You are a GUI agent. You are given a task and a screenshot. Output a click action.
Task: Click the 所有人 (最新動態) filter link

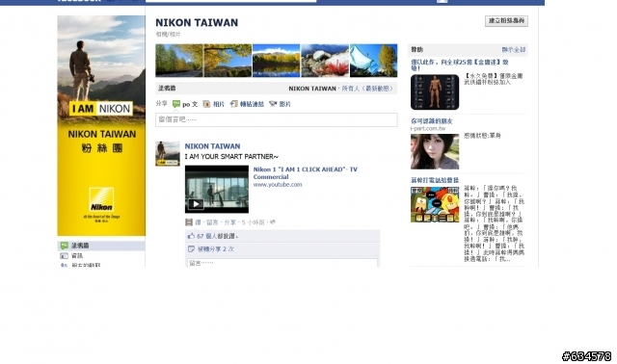(367, 89)
